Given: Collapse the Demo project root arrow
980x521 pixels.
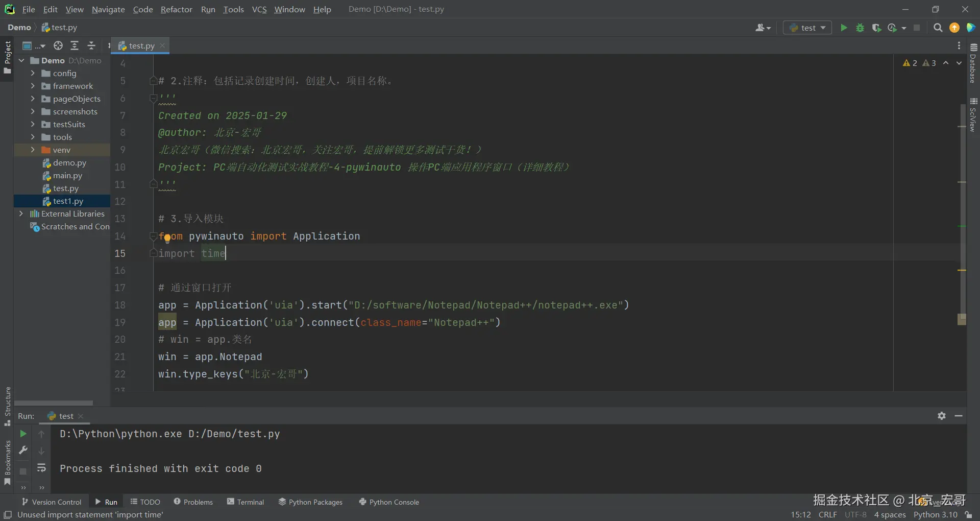Looking at the screenshot, I should coord(21,60).
